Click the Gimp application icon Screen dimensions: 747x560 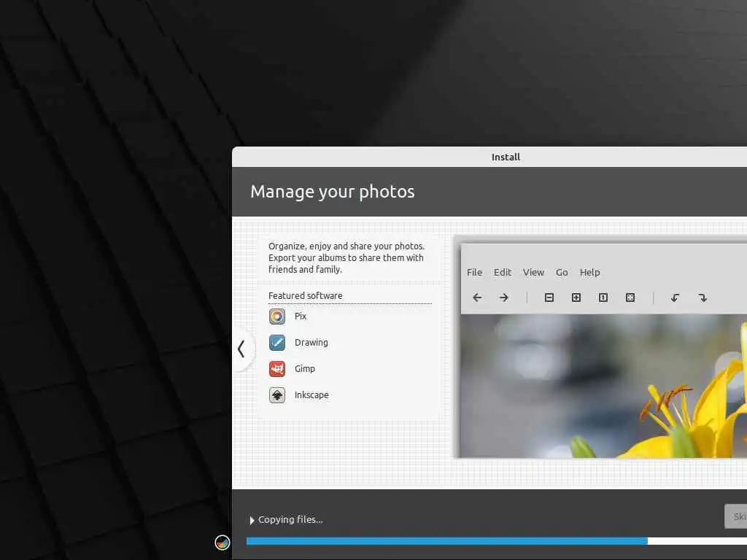tap(276, 369)
